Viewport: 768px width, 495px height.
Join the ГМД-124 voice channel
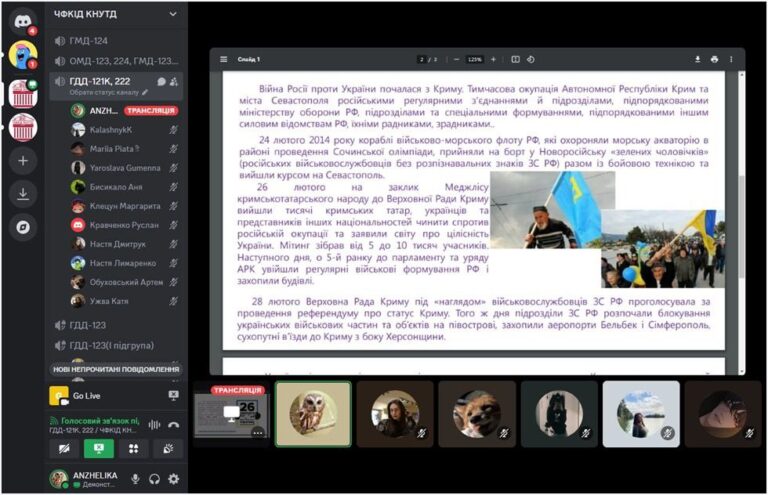(88, 40)
